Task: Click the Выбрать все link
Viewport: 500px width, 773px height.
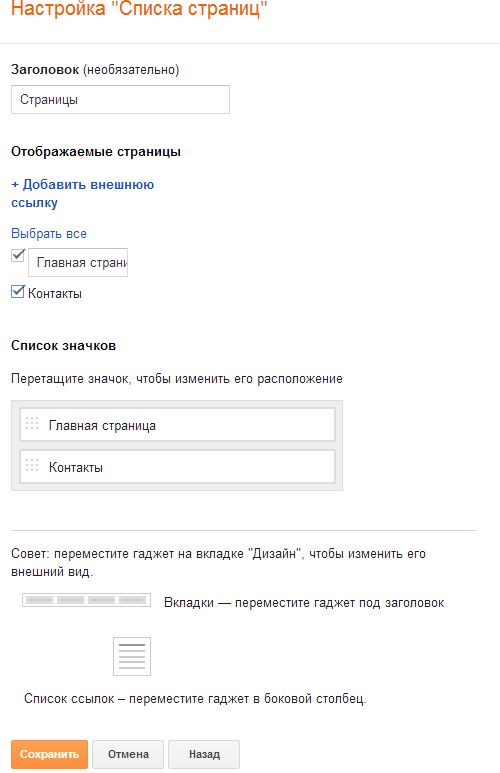Action: 49,233
